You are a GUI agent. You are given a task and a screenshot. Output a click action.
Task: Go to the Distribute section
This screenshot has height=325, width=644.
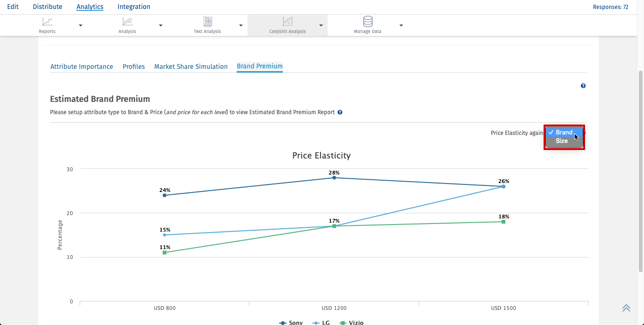tap(48, 7)
